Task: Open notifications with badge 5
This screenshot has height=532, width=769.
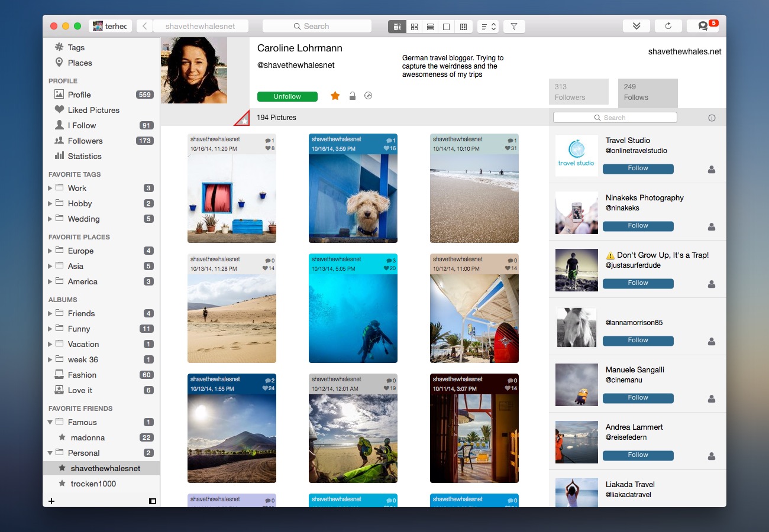Action: pos(703,26)
